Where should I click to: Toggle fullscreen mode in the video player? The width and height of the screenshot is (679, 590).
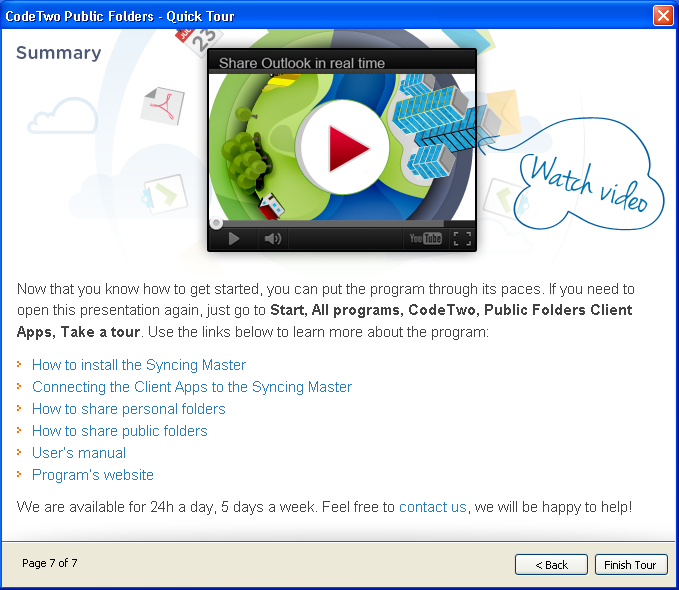click(462, 239)
